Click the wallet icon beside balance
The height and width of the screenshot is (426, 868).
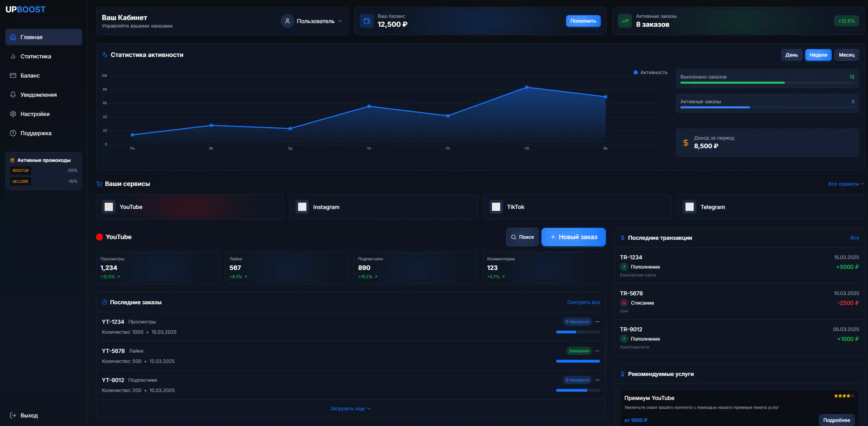(x=366, y=21)
